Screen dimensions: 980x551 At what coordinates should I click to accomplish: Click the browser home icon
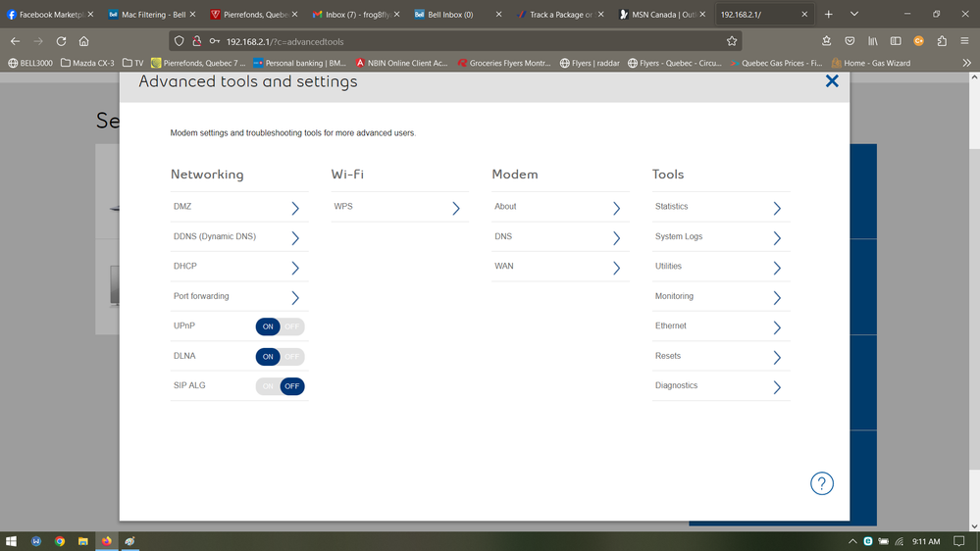click(83, 41)
